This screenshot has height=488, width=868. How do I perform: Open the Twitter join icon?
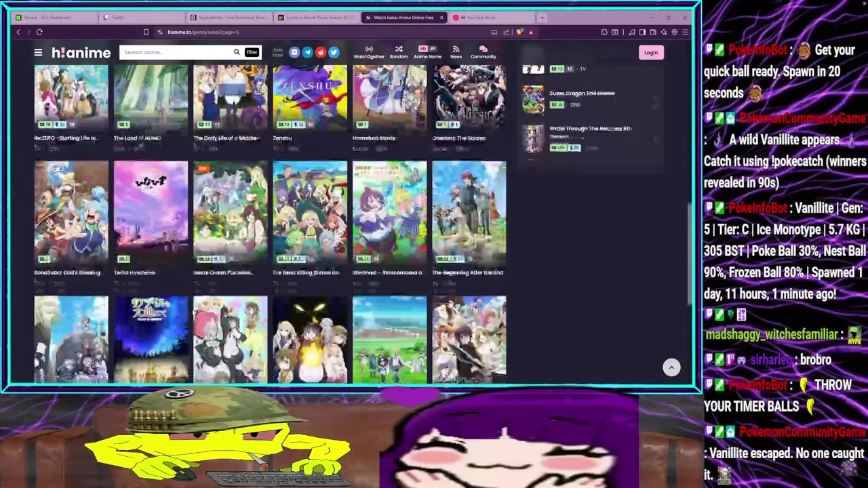click(333, 52)
